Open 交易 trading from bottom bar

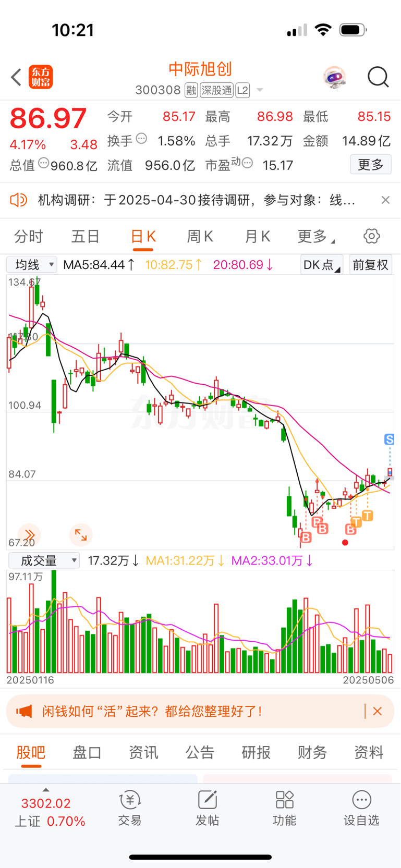point(130,809)
